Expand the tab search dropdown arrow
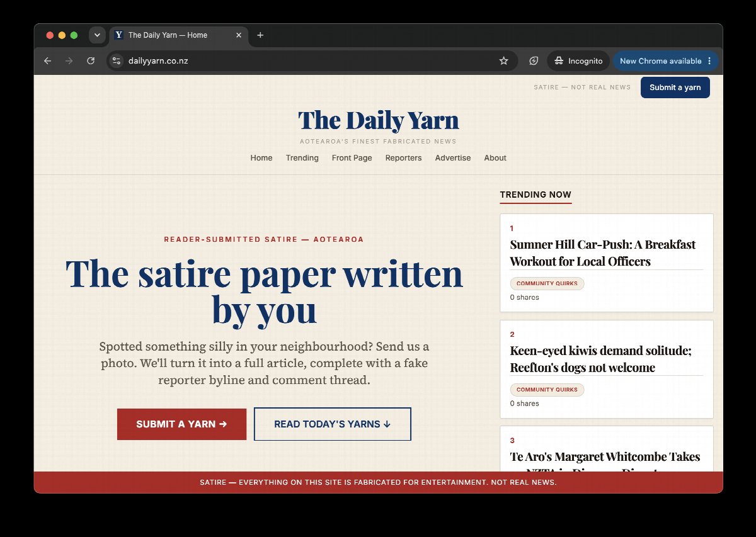 coord(96,35)
